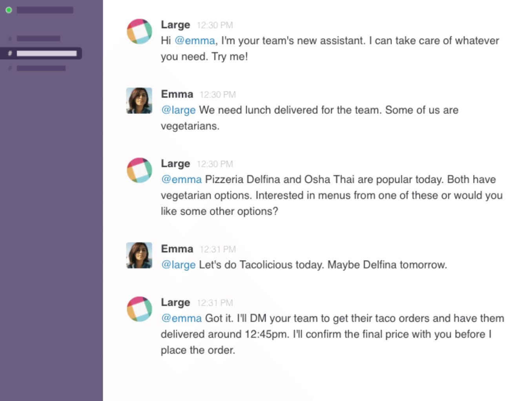Click the workspace name at the sidebar top
The image size is (532, 401).
[x=45, y=10]
